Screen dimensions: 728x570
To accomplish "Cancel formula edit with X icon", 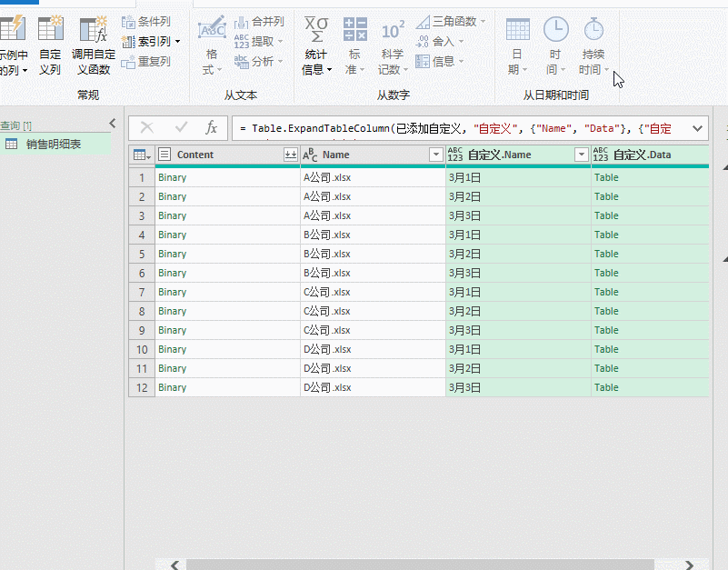I will [147, 128].
